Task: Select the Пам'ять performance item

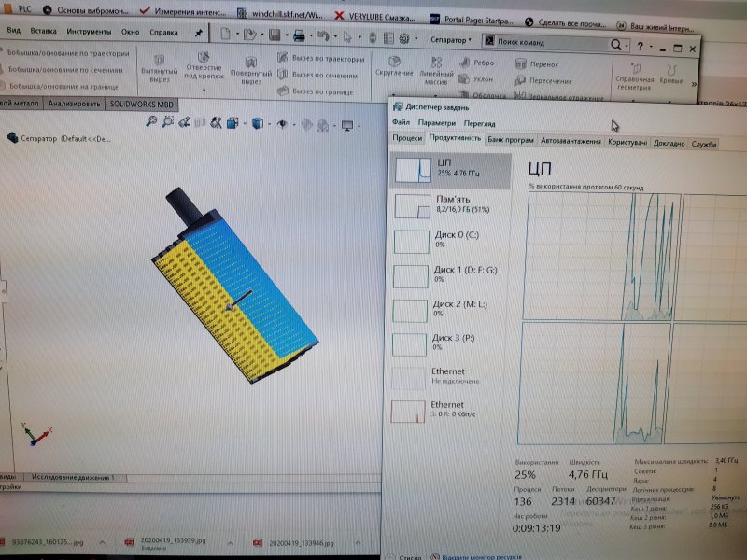Action: point(450,205)
